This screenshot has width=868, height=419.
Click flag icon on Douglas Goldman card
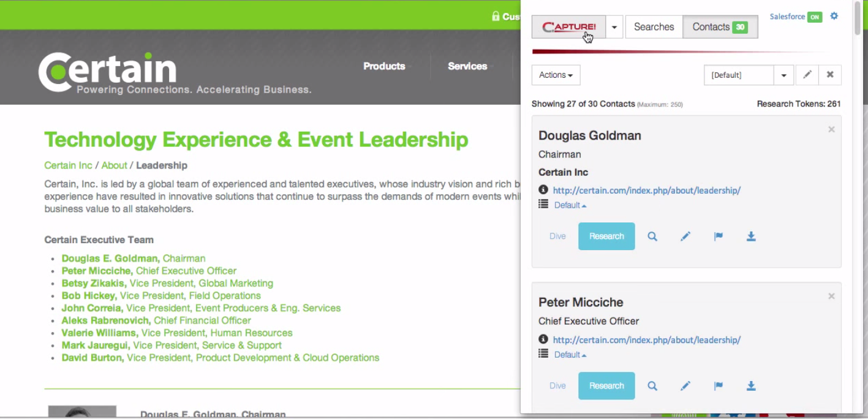719,236
